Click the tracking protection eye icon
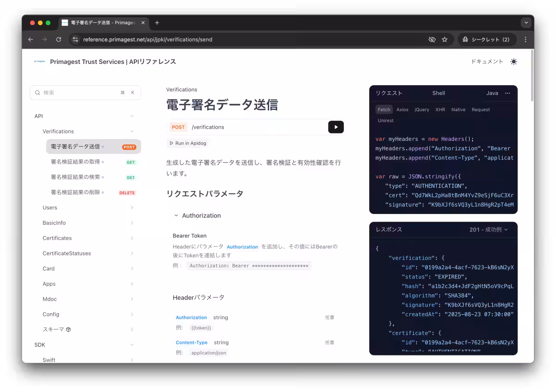 pos(432,39)
